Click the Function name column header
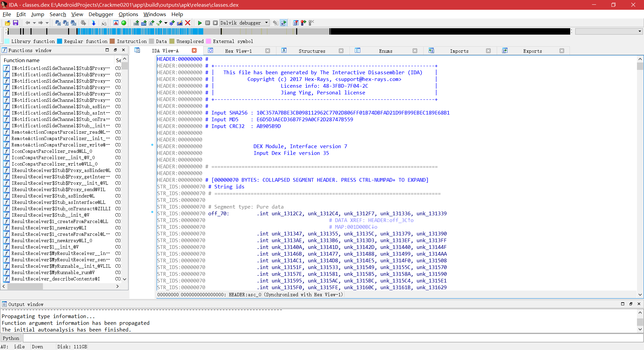This screenshot has height=350, width=644. (58, 60)
